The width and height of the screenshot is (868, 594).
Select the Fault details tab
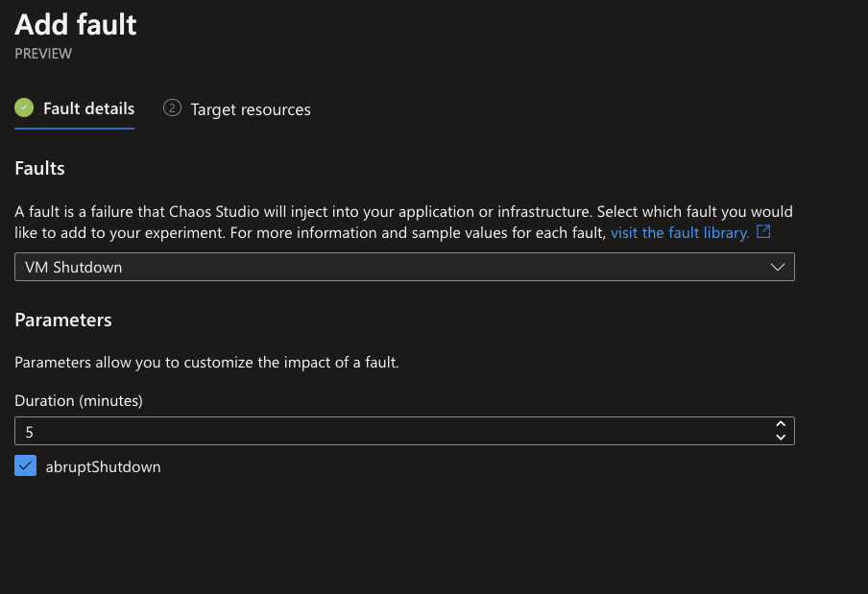(88, 108)
